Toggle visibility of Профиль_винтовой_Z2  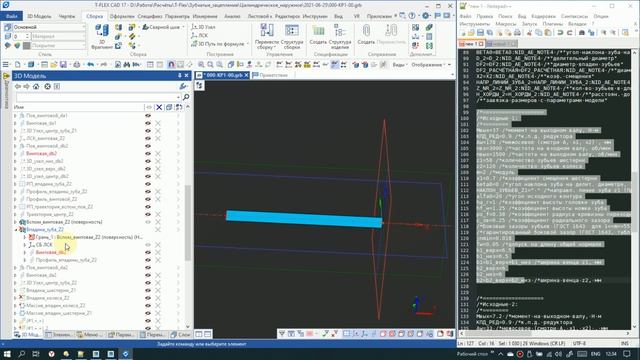148,199
